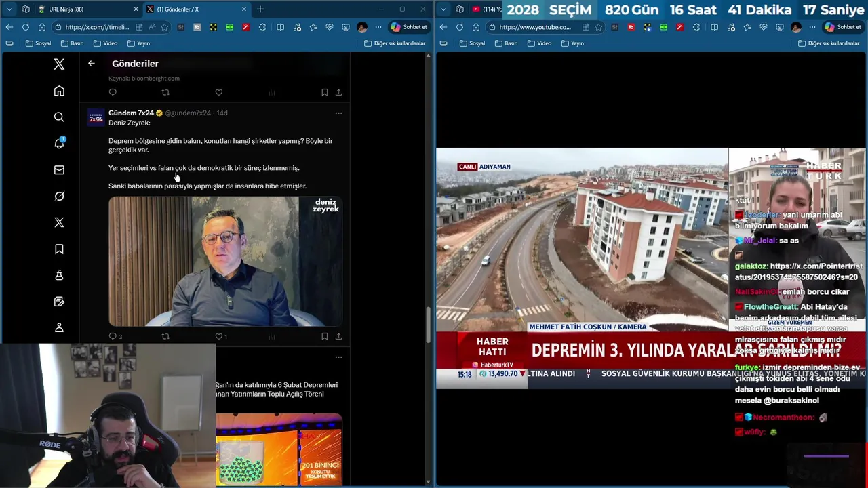Screen dimensions: 868x488
Task: Bookmark the bloomberght.com sourced post
Action: 324,92
